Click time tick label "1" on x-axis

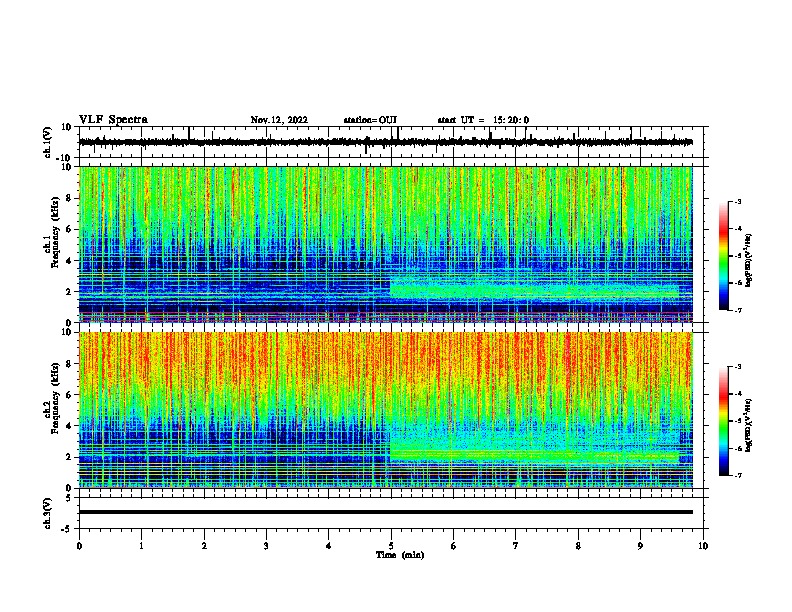pos(141,546)
